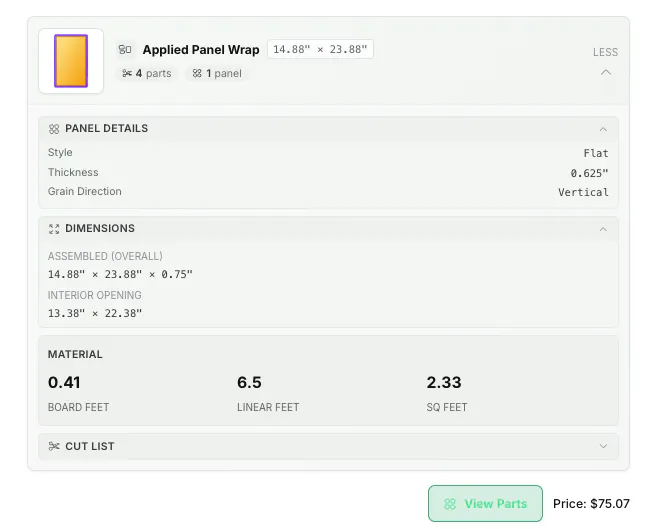Select the 1 panel tag
Viewport: 648px width, 529px height.
click(x=217, y=74)
